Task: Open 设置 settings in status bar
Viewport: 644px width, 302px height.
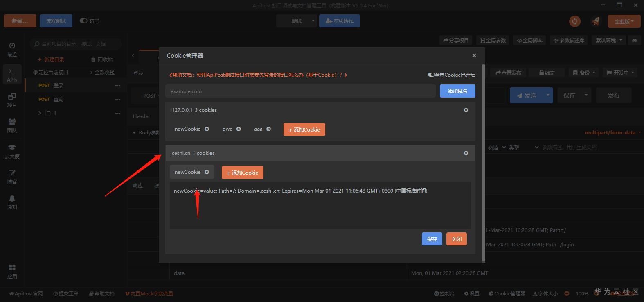Action: pos(471,294)
